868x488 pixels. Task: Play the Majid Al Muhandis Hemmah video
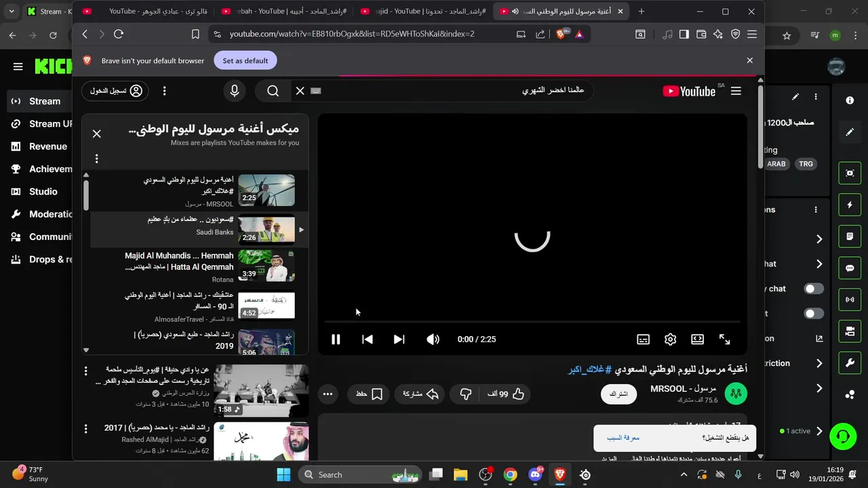pos(199,266)
